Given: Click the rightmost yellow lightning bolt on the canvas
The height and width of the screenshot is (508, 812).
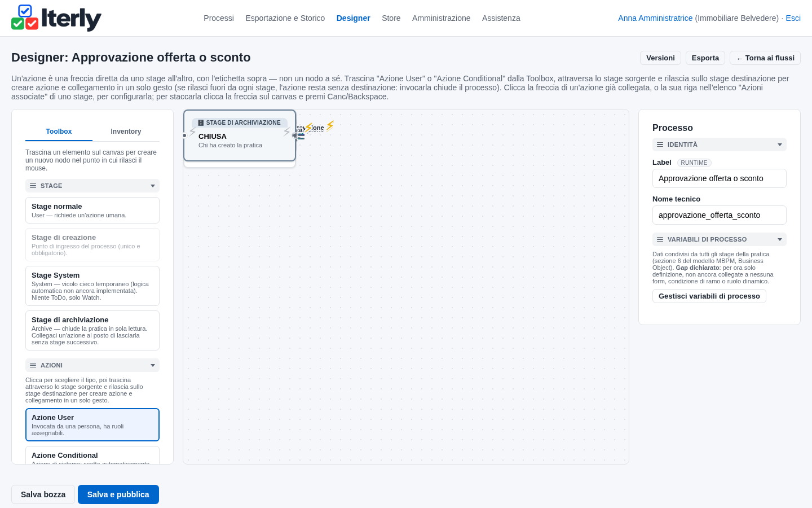Looking at the screenshot, I should [x=330, y=126].
